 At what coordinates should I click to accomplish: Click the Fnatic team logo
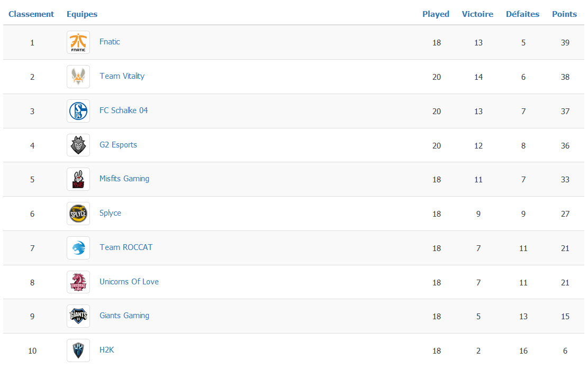pos(78,42)
